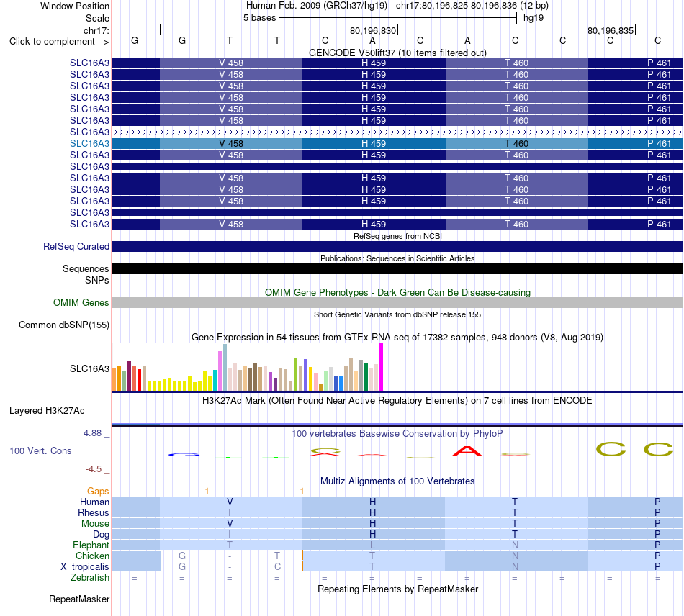684x616 pixels.
Task: Click the tall magenta bar in the GTEx chart
Action: tap(382, 366)
